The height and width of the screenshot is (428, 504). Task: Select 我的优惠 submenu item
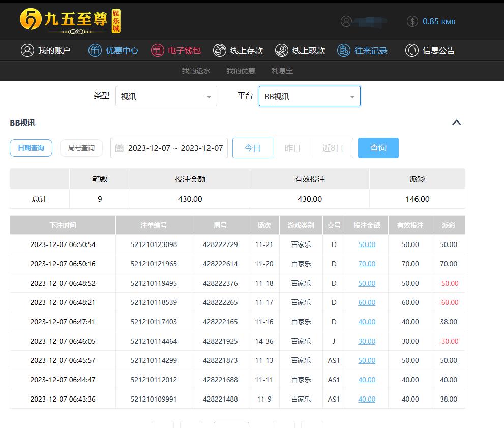pyautogui.click(x=241, y=71)
